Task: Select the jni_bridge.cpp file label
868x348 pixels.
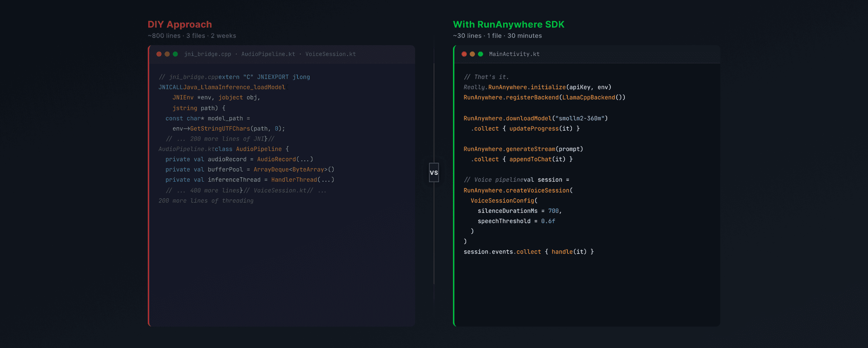Action: [x=208, y=54]
